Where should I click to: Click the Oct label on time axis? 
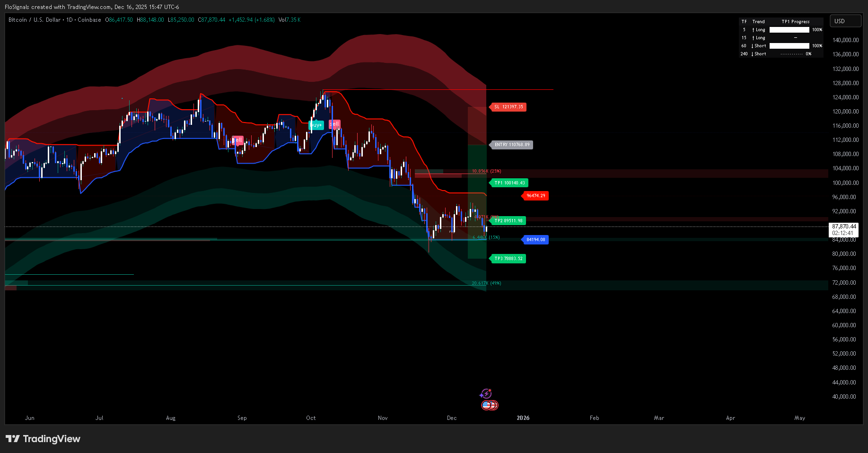311,418
